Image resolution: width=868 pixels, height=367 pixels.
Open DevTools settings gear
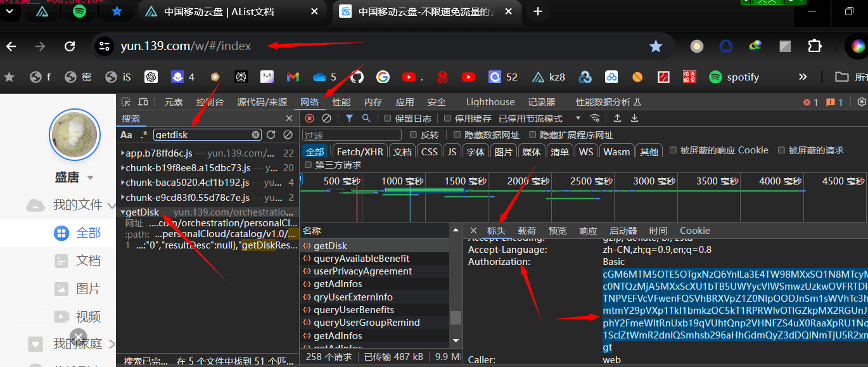(x=861, y=102)
